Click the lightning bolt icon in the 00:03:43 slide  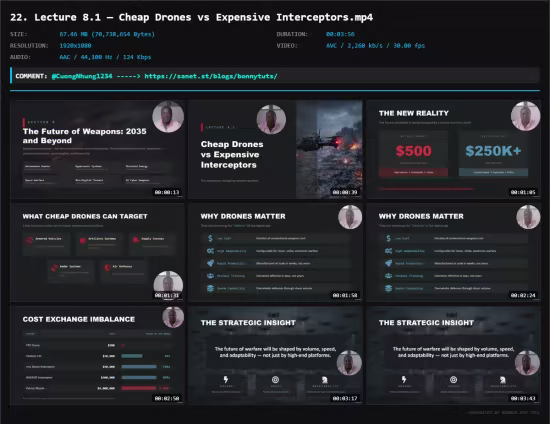(404, 379)
